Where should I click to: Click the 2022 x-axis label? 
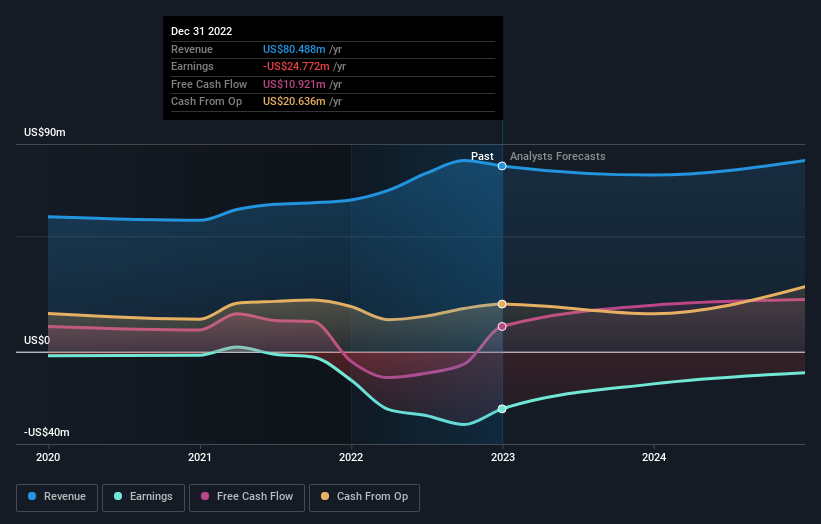(351, 458)
